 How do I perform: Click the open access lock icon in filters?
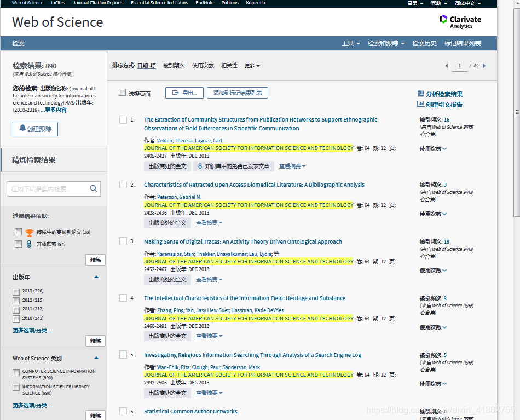click(x=29, y=244)
